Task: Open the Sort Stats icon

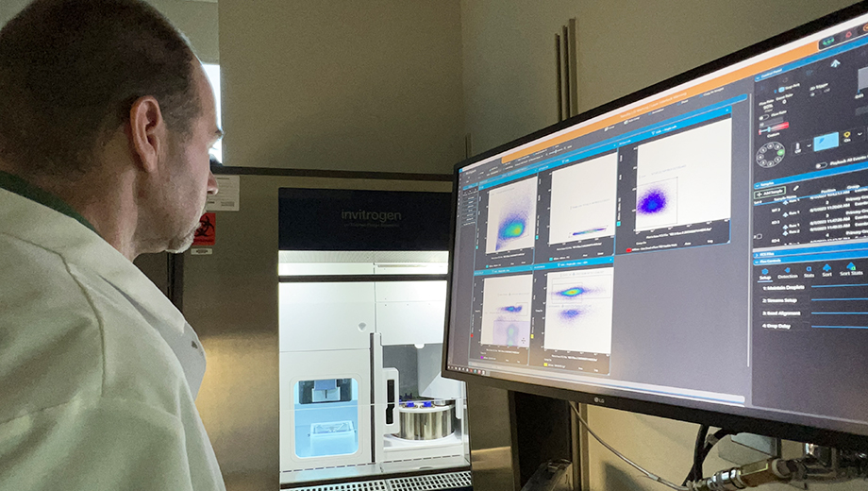Action: 852,269
